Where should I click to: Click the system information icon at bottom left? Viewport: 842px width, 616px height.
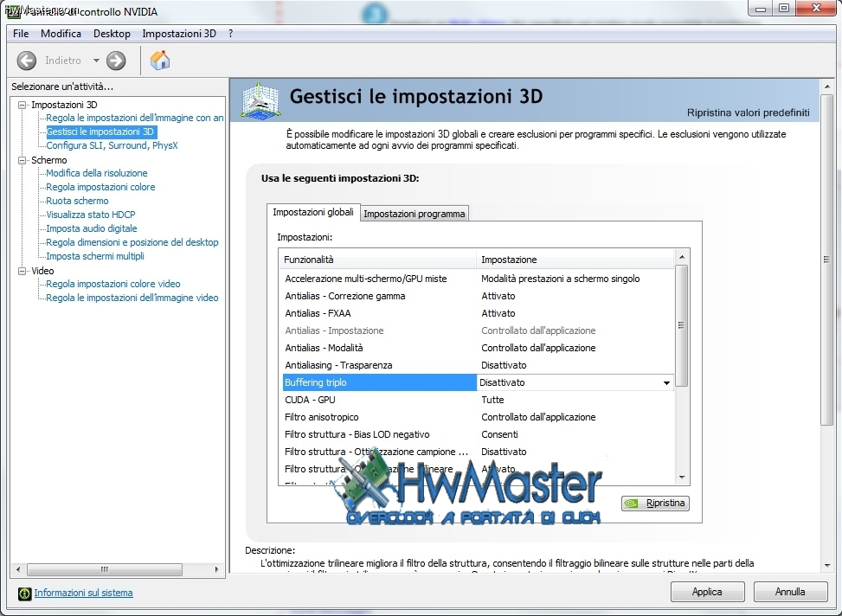(25, 593)
